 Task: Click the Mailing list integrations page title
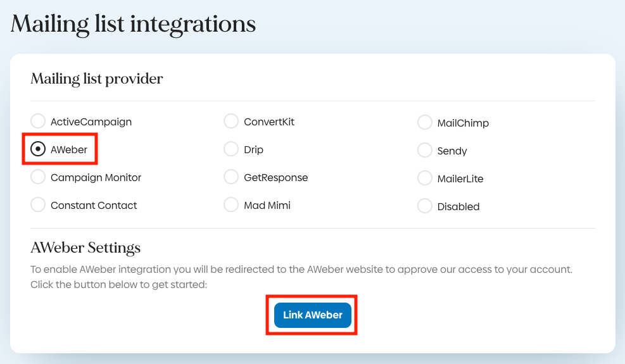[134, 24]
